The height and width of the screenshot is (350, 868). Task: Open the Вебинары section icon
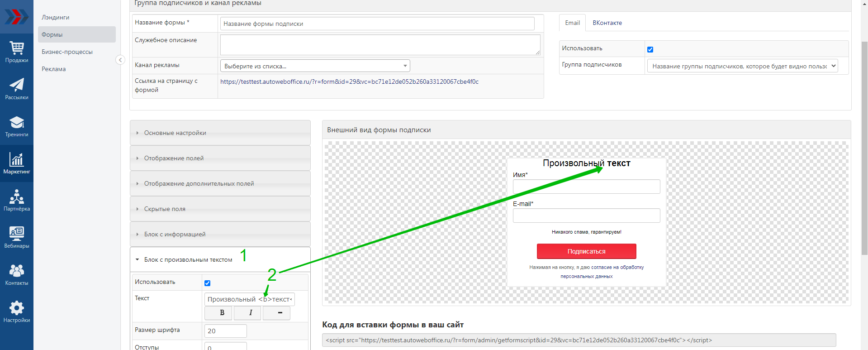coord(17,238)
